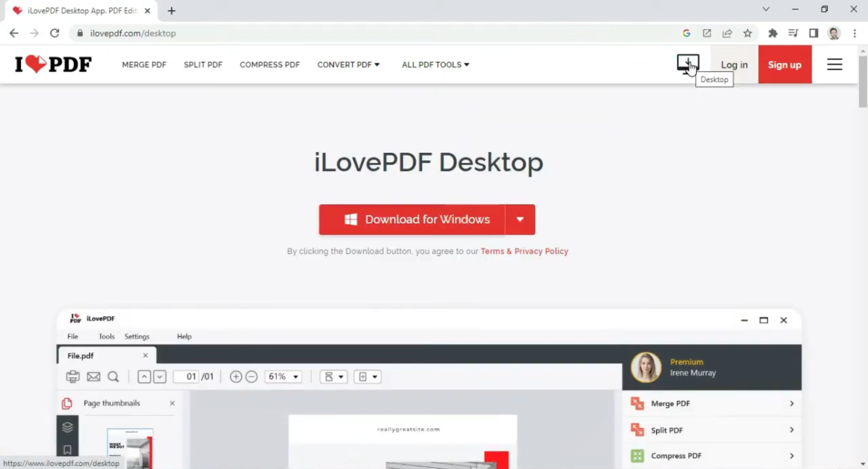
Task: Open the Tools menu in the app
Action: 106,336
